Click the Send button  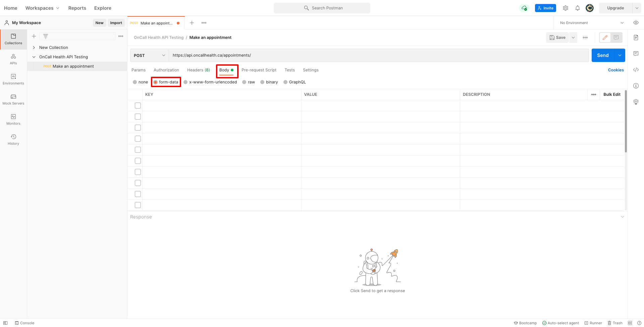[x=603, y=55]
